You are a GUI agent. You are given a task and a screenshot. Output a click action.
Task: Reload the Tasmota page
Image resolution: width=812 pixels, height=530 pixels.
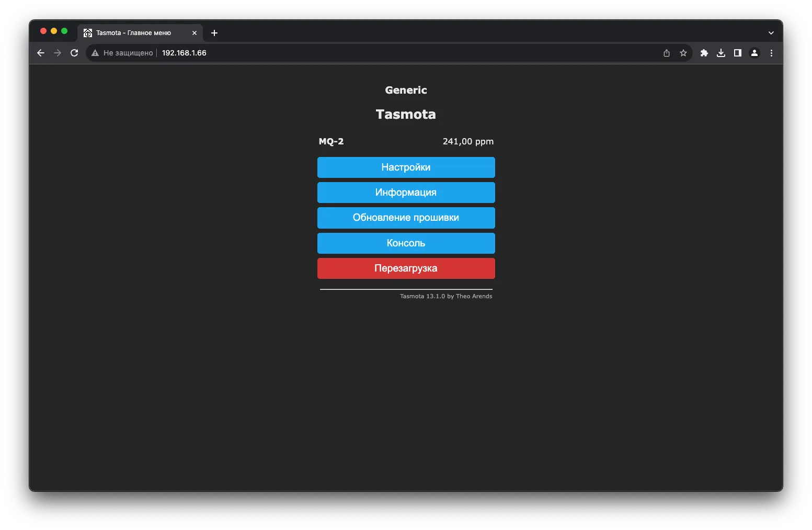(x=74, y=53)
